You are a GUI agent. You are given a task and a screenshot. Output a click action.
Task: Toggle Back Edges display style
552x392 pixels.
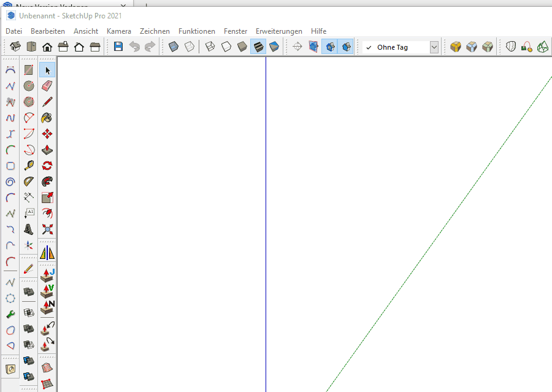pos(191,47)
